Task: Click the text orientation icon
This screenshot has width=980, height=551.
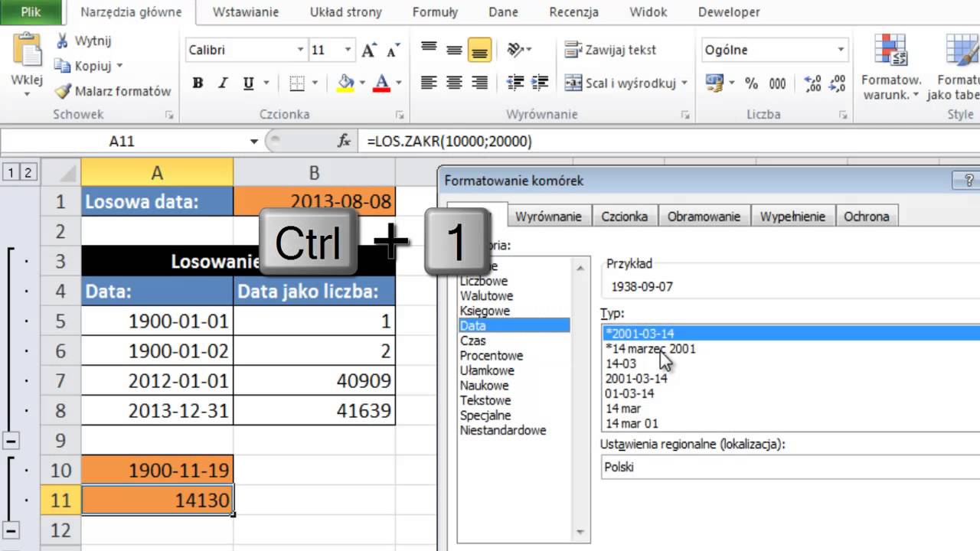Action: pyautogui.click(x=516, y=50)
